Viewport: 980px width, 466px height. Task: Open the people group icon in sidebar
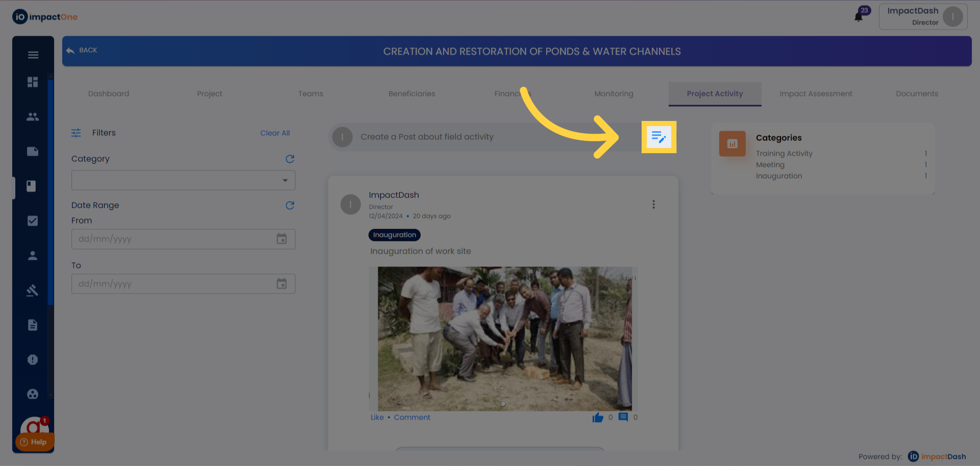33,117
